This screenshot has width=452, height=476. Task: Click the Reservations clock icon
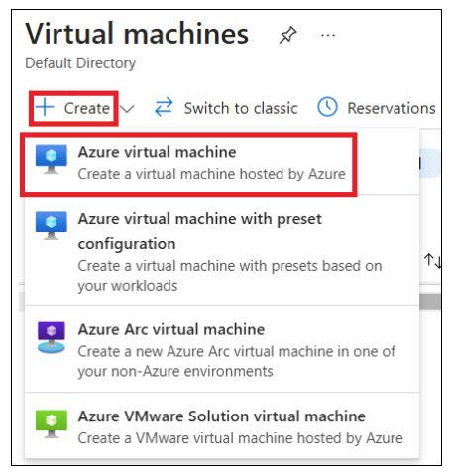pyautogui.click(x=327, y=107)
